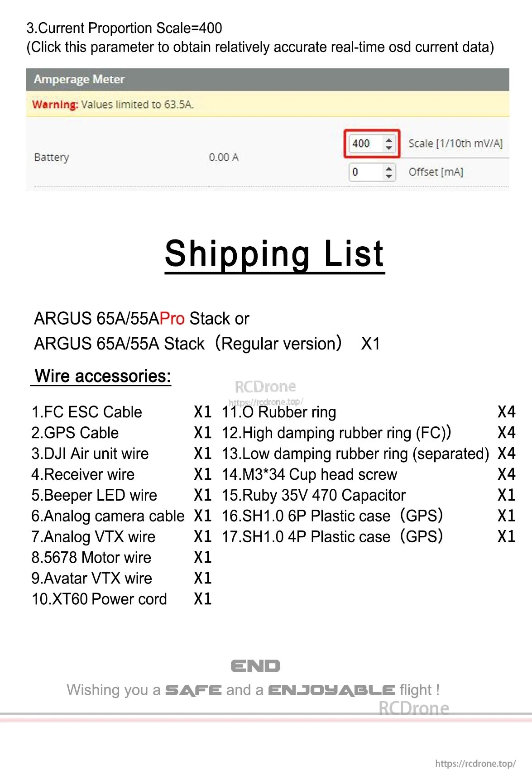Click the Warning values limited message

pos(112,104)
